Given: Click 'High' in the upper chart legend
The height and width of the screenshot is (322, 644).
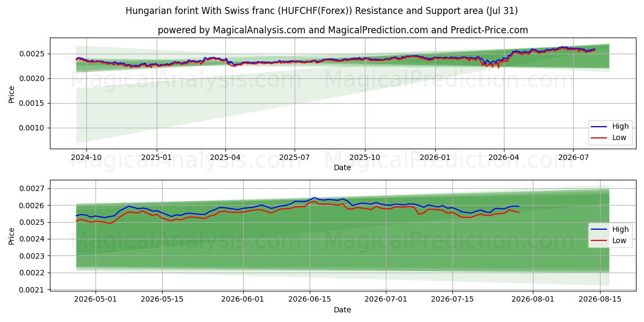Looking at the screenshot, I should pos(620,127).
